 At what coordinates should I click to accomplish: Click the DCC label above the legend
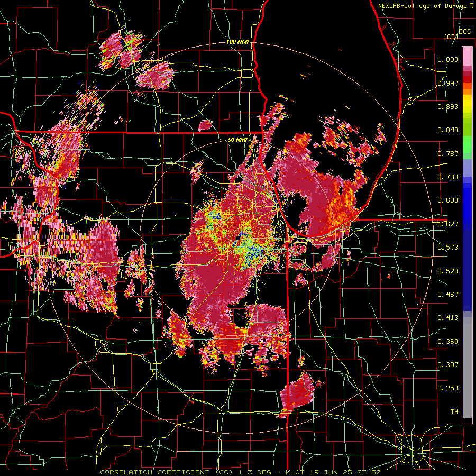coord(464,32)
